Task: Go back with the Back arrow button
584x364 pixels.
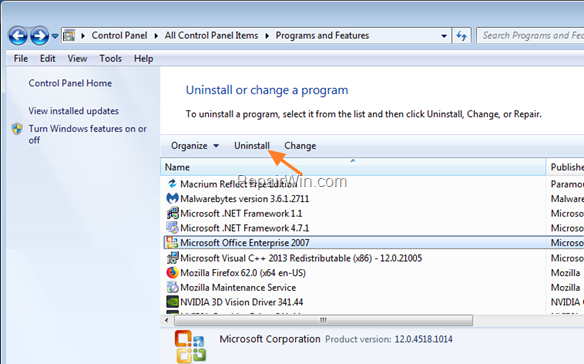Action: 18,36
